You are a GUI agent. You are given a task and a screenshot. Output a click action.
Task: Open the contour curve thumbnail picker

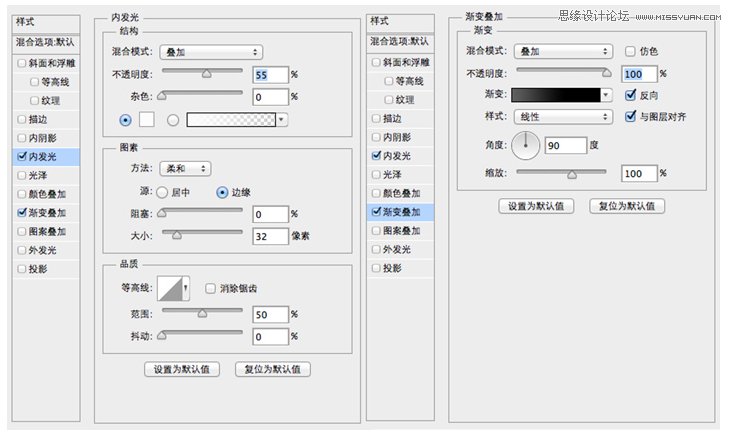click(x=173, y=288)
